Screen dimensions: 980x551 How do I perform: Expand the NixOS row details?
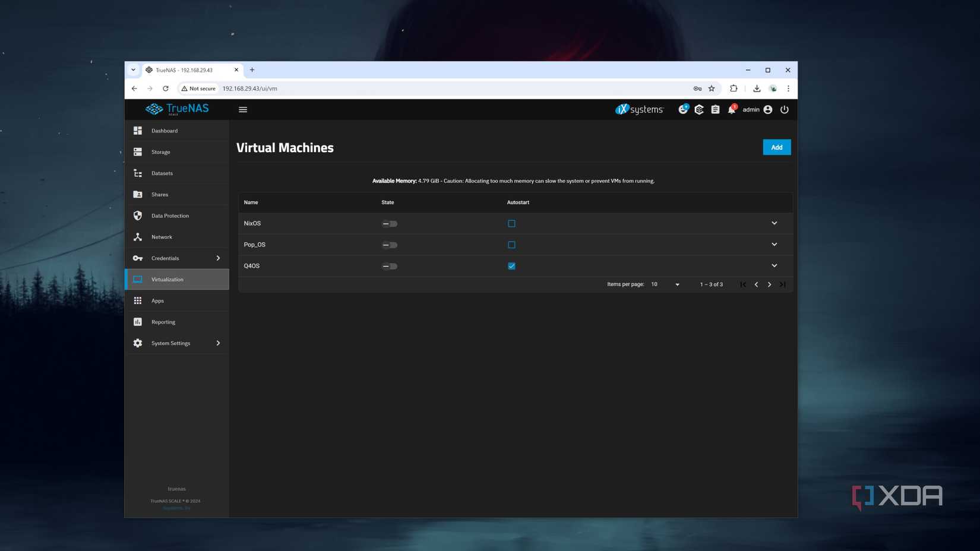tap(774, 223)
